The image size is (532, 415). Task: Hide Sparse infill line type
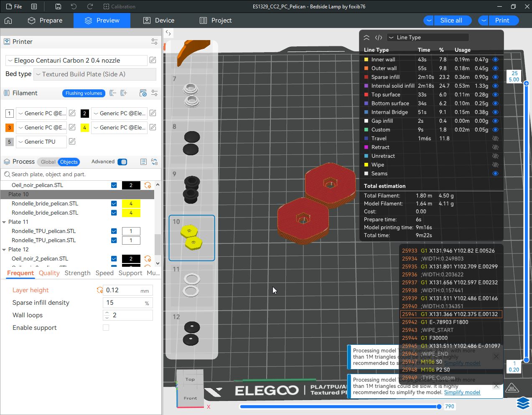pos(495,77)
